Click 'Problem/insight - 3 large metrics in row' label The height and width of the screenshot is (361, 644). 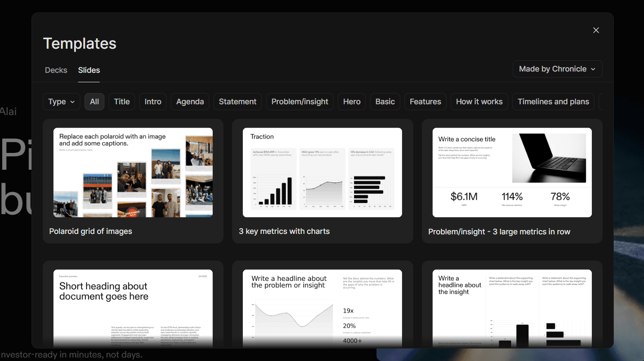[499, 232]
